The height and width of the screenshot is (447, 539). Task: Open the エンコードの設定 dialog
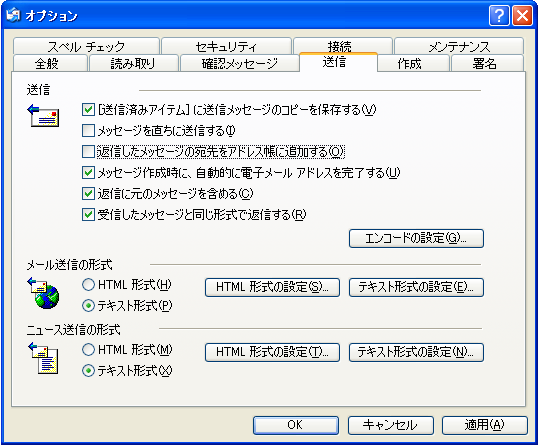(x=416, y=238)
